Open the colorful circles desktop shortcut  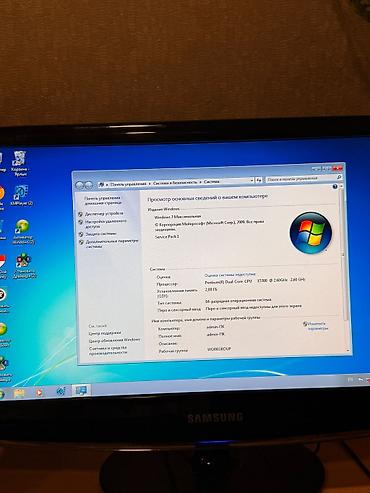point(24,266)
